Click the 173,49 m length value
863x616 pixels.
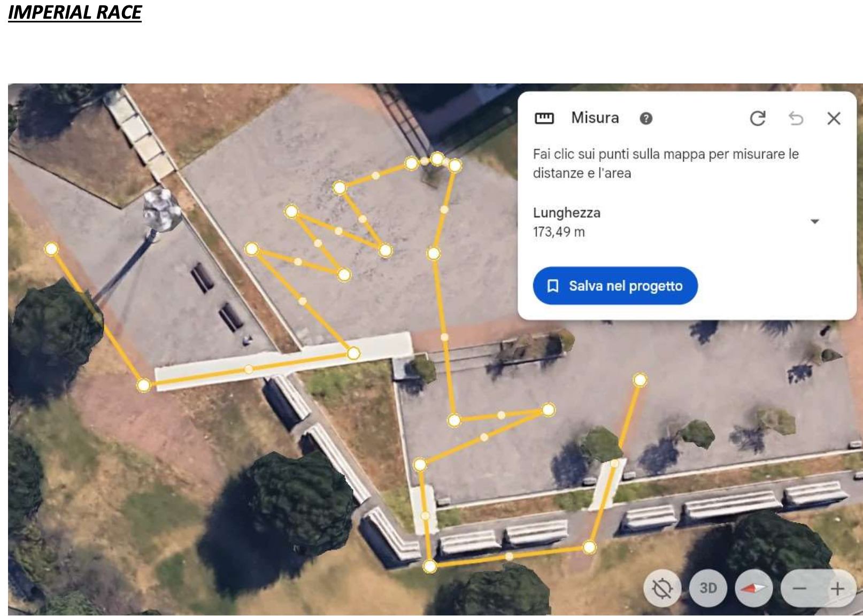pyautogui.click(x=559, y=232)
